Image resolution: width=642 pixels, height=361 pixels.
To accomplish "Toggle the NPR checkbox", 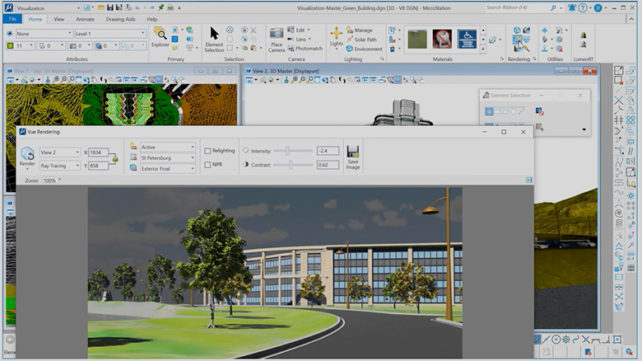I will pyautogui.click(x=208, y=165).
